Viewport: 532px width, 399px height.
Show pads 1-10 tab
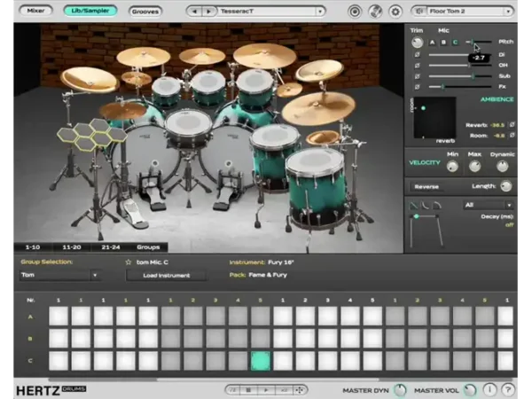tap(33, 247)
